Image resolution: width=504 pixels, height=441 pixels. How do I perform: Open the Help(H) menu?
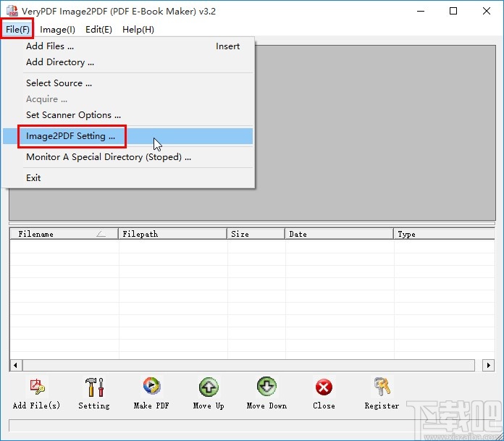pos(138,30)
